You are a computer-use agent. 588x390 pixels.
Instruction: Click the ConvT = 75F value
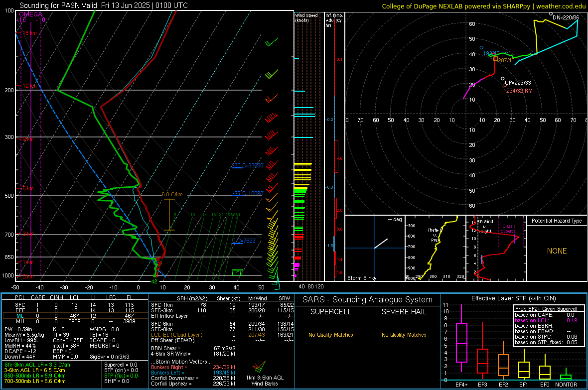tap(68, 341)
